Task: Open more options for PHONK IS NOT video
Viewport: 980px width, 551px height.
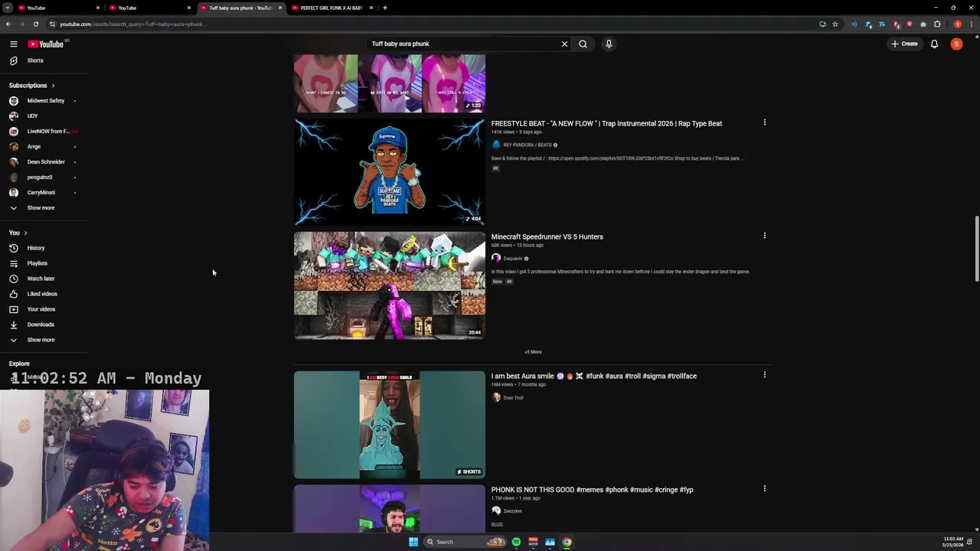Action: [x=764, y=488]
